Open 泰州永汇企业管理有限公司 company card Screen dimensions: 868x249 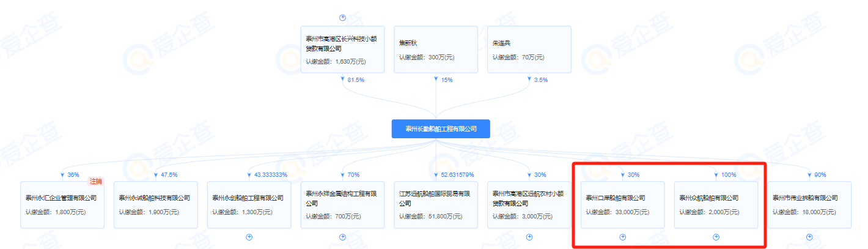click(62, 205)
